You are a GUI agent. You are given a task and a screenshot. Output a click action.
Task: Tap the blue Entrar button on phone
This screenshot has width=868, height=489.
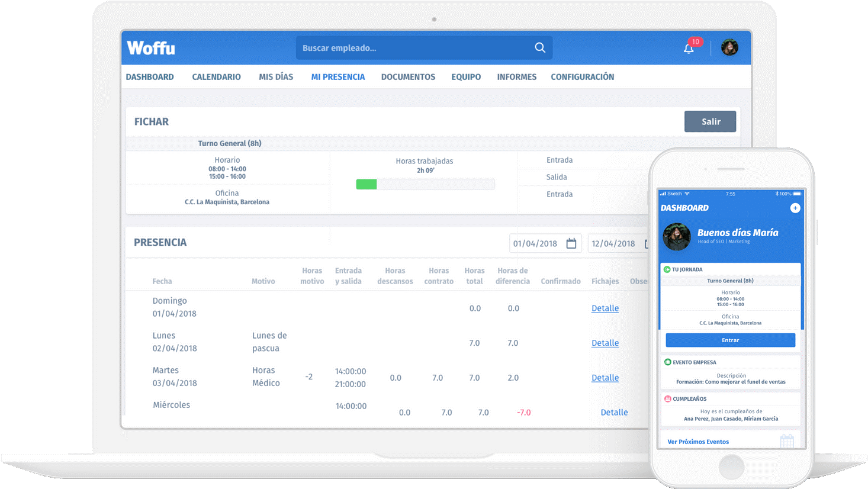[730, 340]
